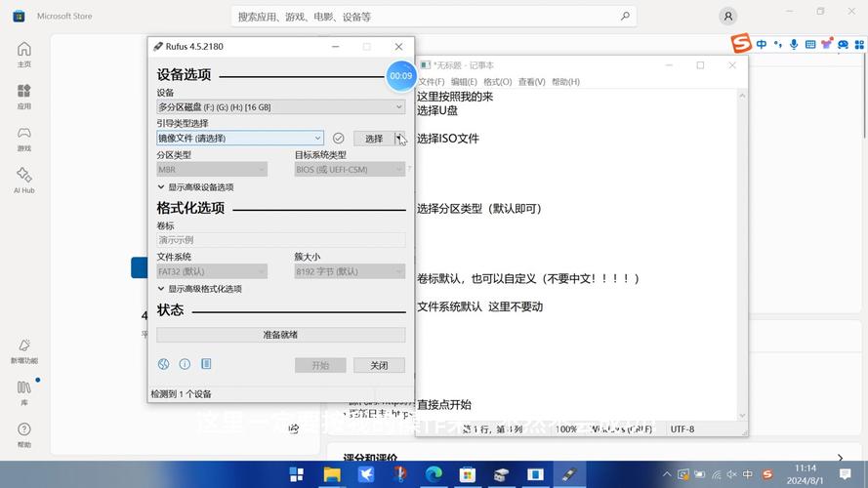Open the 游戏 games section in Store
This screenshot has height=488, width=868.
[23, 139]
